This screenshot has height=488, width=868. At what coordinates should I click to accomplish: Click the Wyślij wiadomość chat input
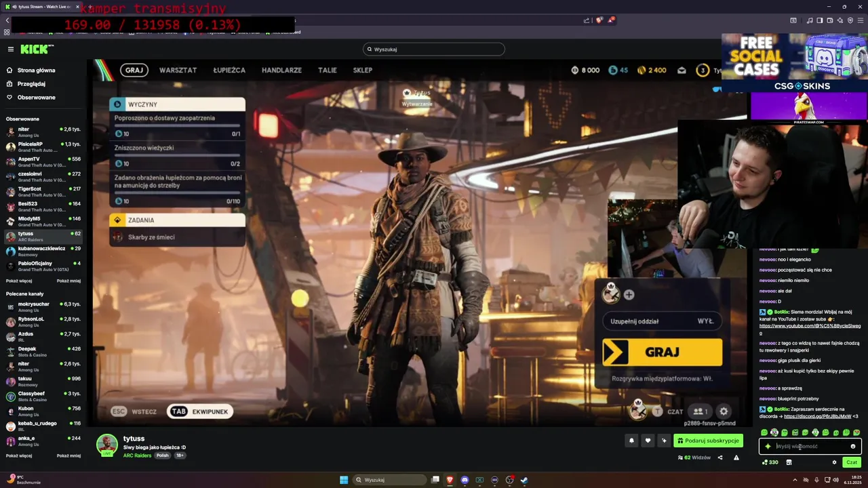tap(810, 446)
